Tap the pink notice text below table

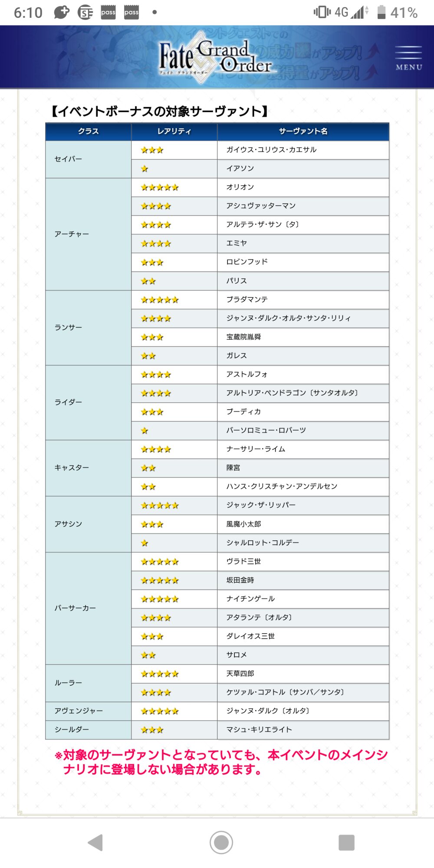221,762
